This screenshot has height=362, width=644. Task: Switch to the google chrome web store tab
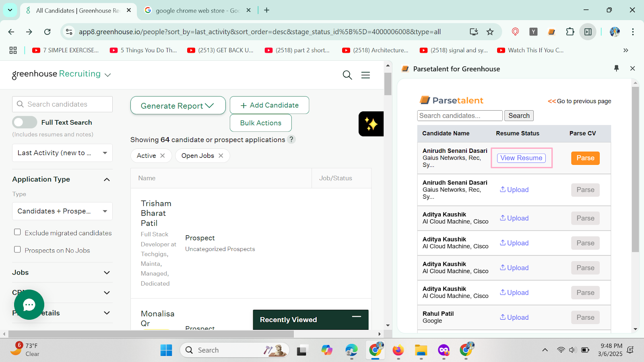coord(197,10)
